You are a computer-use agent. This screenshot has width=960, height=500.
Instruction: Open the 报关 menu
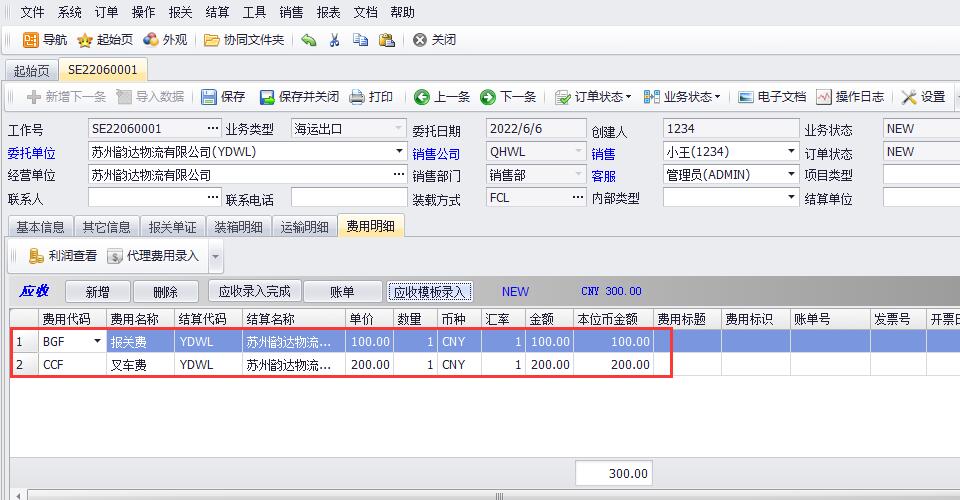coord(180,12)
